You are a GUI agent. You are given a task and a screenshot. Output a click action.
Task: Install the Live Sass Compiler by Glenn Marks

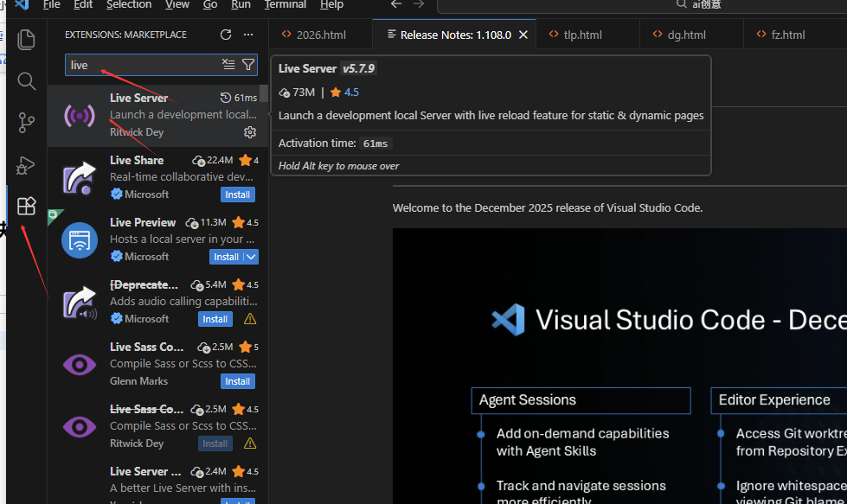click(x=238, y=381)
